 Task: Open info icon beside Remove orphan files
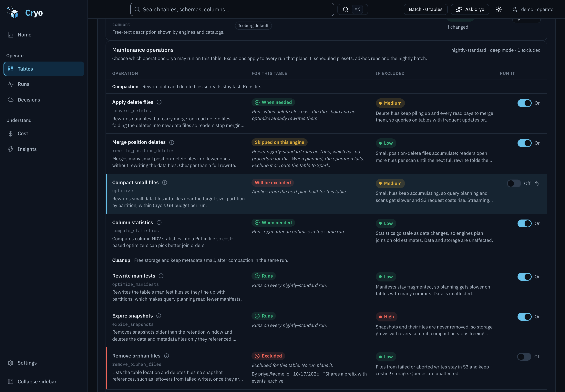(x=166, y=356)
